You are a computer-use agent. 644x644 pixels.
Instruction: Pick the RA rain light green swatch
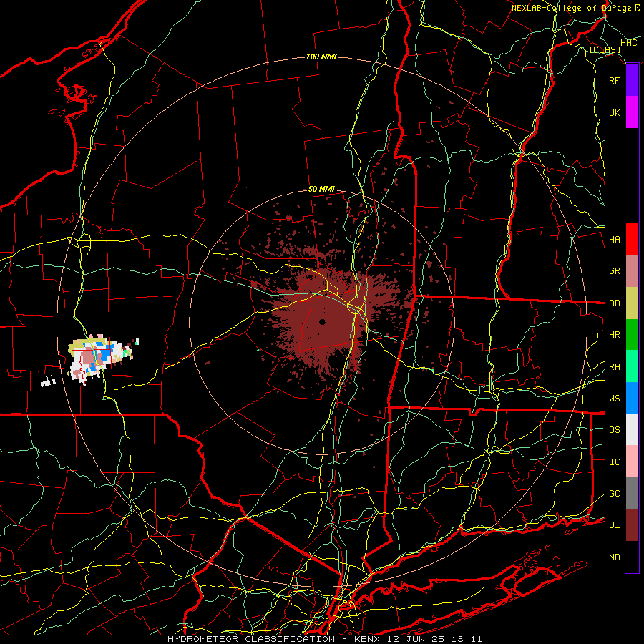coord(632,366)
